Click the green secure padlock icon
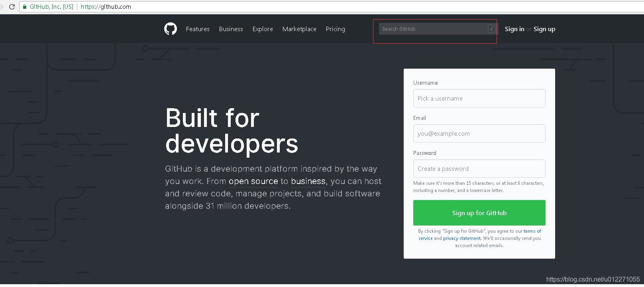The image size is (644, 287). point(25,7)
